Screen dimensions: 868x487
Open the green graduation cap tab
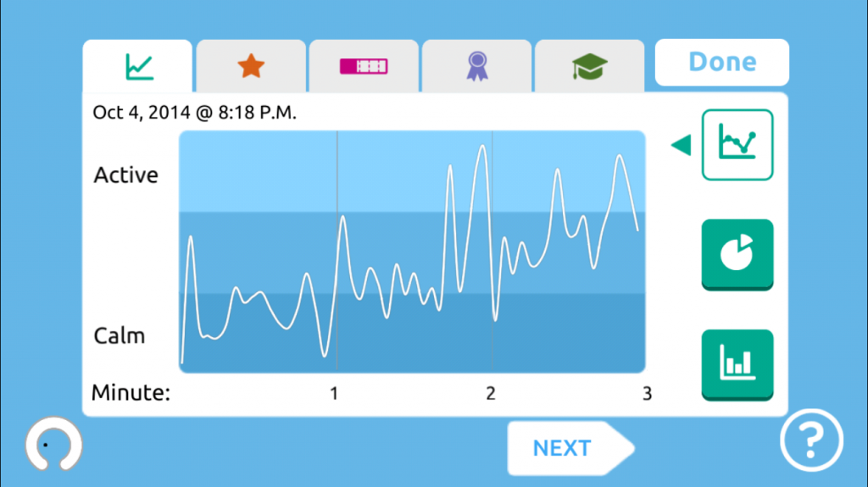[x=590, y=66]
